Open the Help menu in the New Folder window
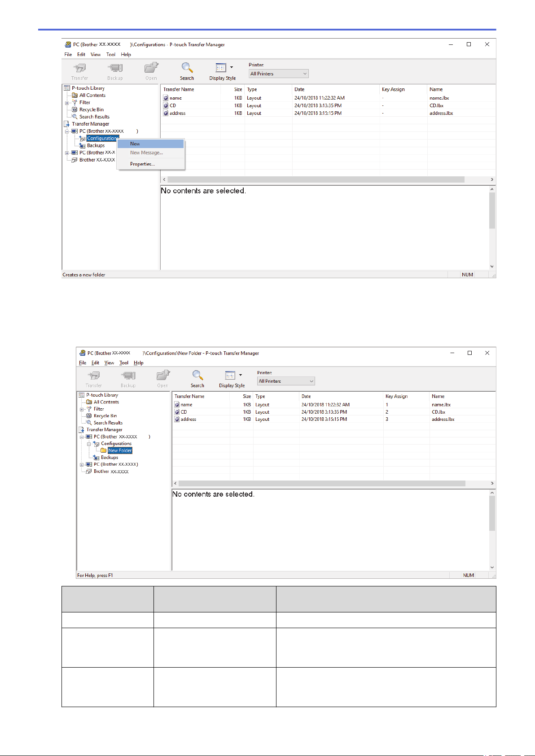The height and width of the screenshot is (756, 535). (139, 363)
